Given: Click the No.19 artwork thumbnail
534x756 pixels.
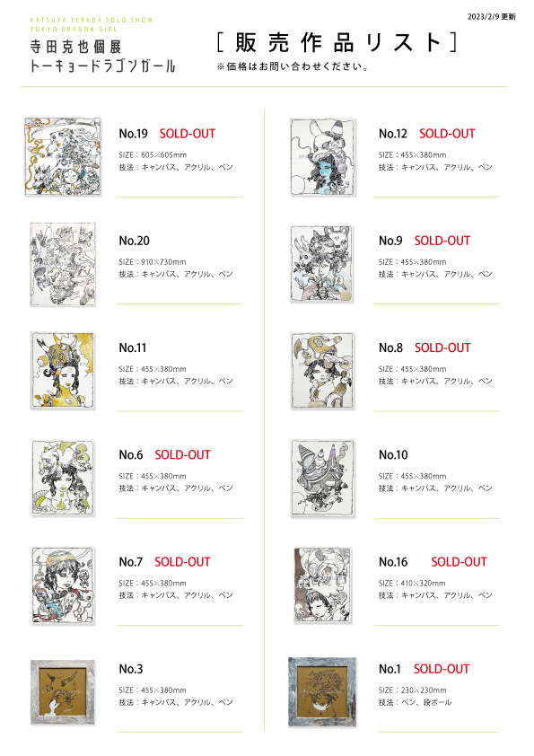Looking at the screenshot, I should tap(63, 157).
